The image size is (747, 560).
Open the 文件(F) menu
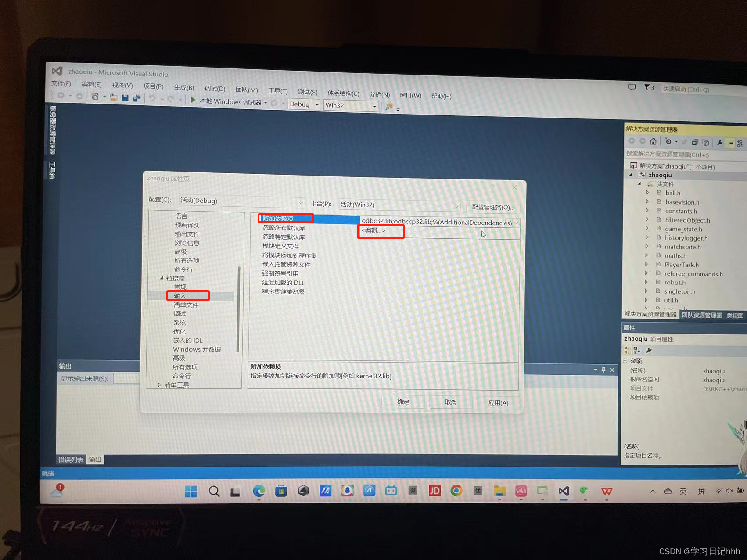[x=61, y=83]
